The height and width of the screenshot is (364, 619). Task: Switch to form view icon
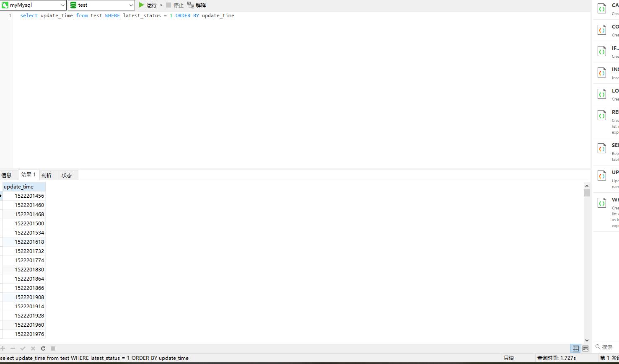[585, 349]
